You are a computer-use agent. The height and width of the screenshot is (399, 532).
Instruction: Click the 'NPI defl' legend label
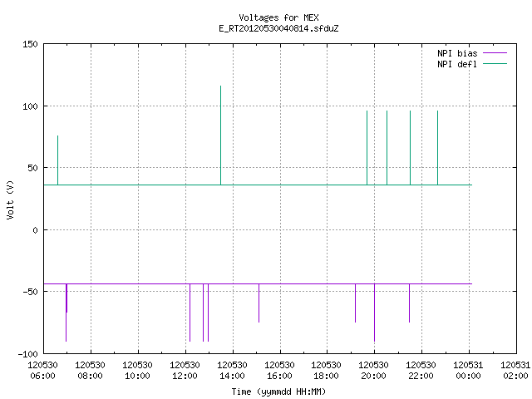(x=457, y=64)
